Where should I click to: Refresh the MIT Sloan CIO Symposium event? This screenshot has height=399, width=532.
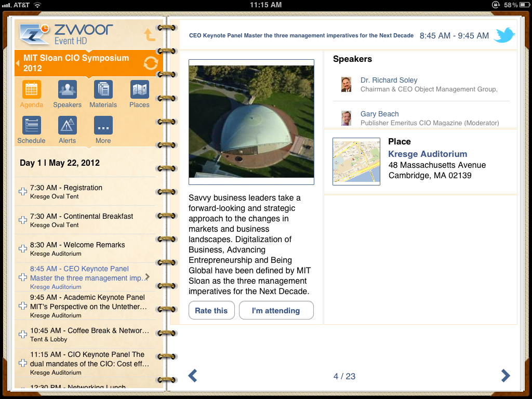coord(151,63)
